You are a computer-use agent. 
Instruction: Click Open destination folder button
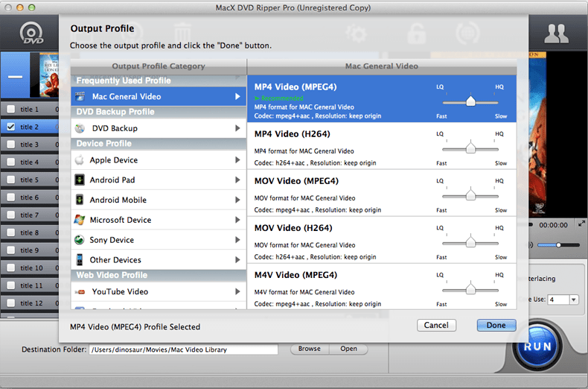click(x=348, y=349)
